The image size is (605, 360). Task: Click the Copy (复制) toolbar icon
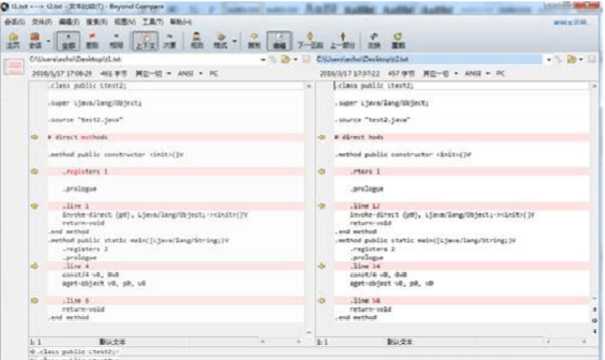tap(254, 41)
